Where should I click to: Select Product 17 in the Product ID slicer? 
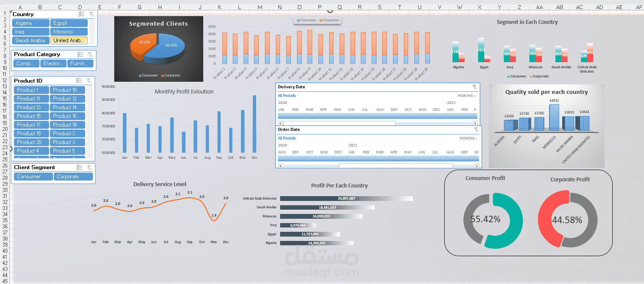pos(31,124)
